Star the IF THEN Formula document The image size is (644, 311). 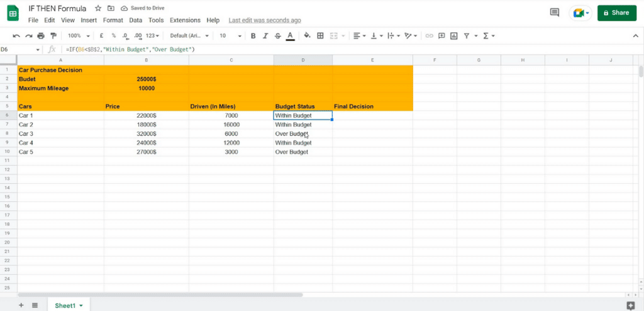pos(98,8)
